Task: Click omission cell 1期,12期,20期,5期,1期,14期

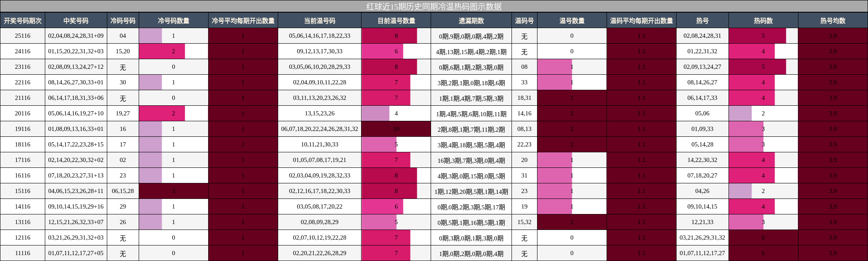Action: 471,191
